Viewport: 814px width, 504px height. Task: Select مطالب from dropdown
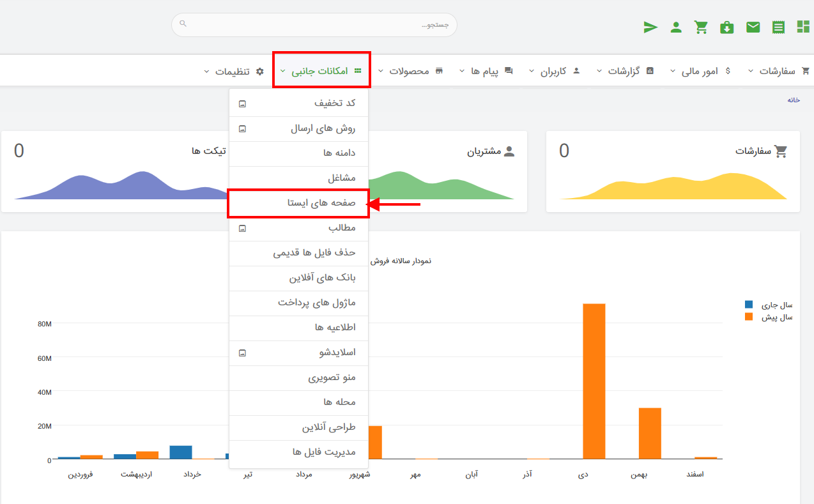298,228
